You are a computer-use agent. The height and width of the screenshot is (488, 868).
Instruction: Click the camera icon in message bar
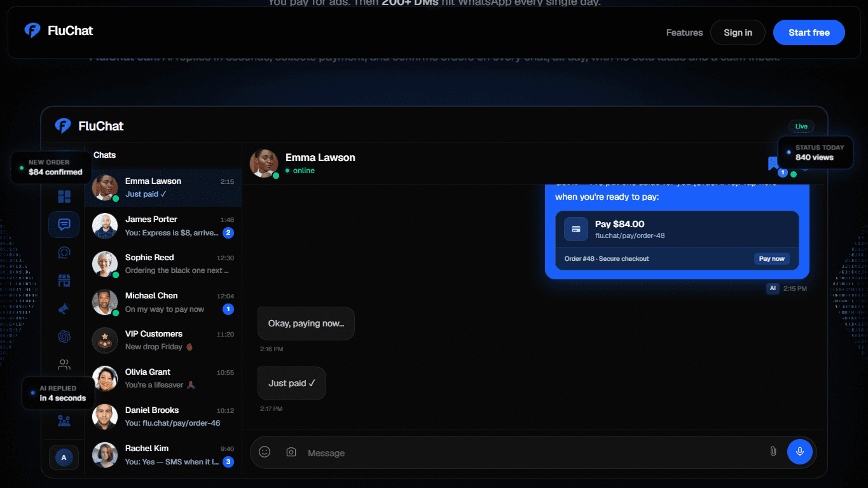click(x=291, y=452)
